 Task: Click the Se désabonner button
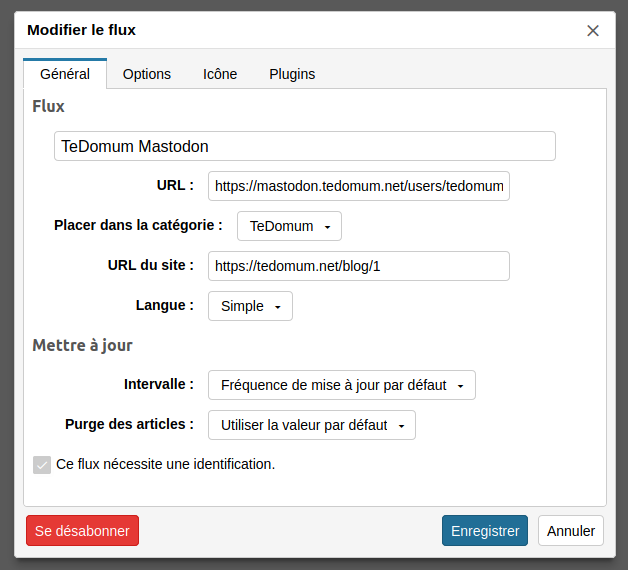[83, 531]
